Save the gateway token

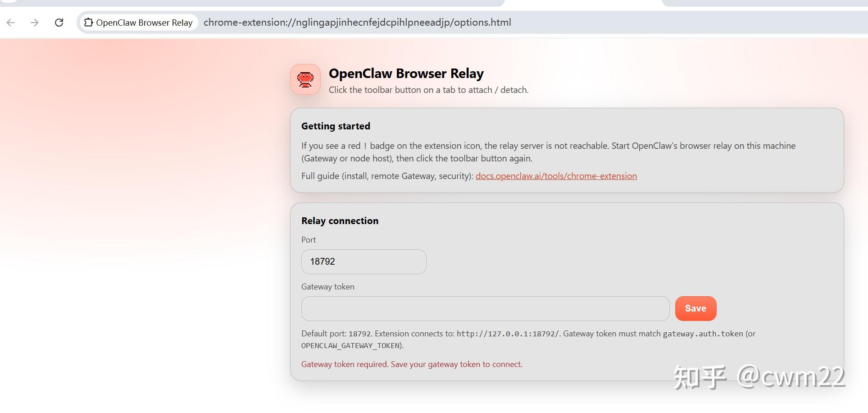[696, 308]
